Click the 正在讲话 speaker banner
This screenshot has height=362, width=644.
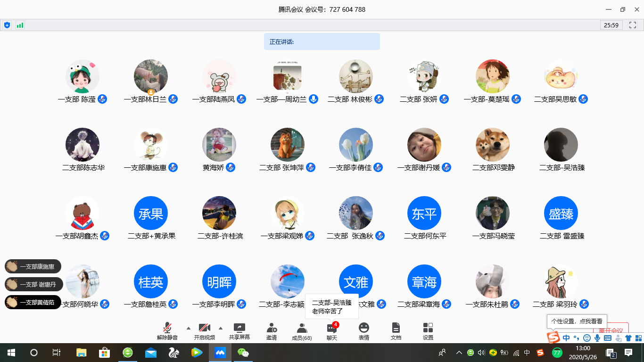(322, 41)
